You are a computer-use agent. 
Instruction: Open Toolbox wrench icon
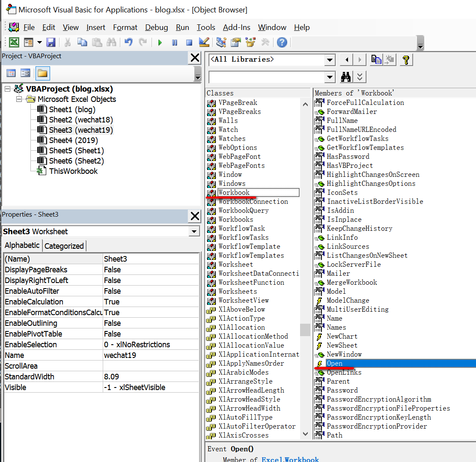click(x=265, y=42)
